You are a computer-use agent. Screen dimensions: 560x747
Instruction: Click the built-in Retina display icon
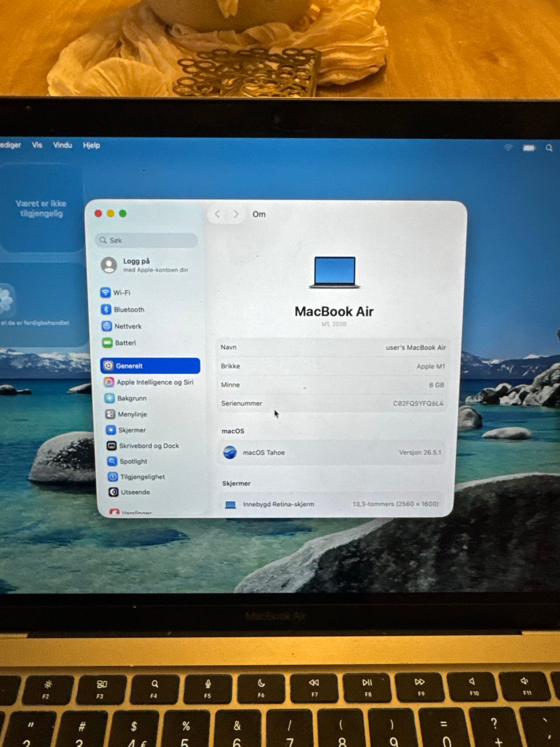coord(231,504)
